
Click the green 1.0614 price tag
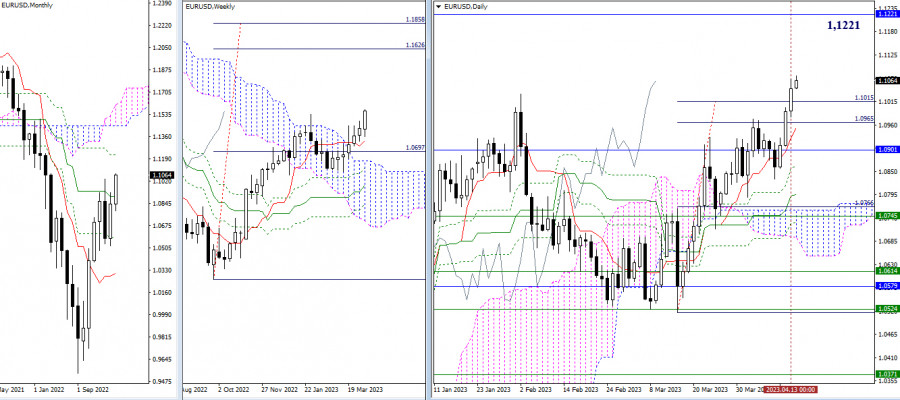point(887,270)
